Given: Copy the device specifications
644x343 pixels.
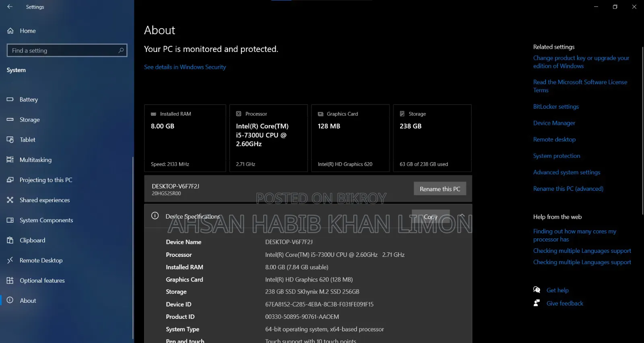Looking at the screenshot, I should pos(431,217).
